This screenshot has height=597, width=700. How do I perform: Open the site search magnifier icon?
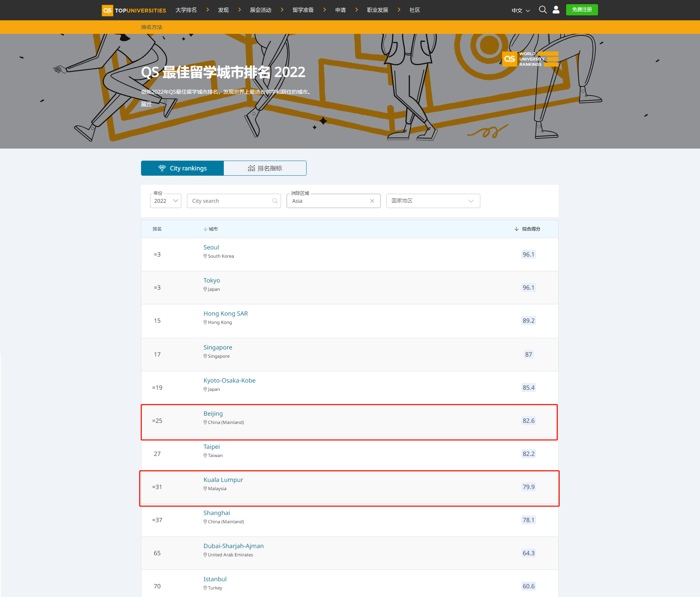[x=543, y=10]
